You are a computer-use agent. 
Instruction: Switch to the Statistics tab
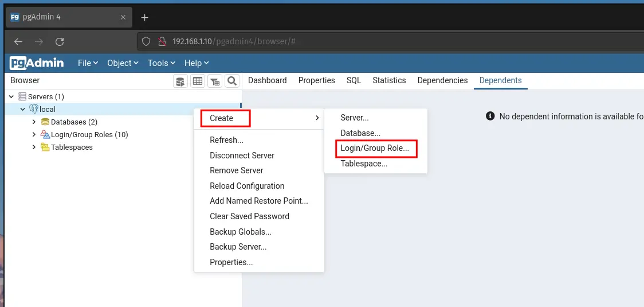pos(390,80)
